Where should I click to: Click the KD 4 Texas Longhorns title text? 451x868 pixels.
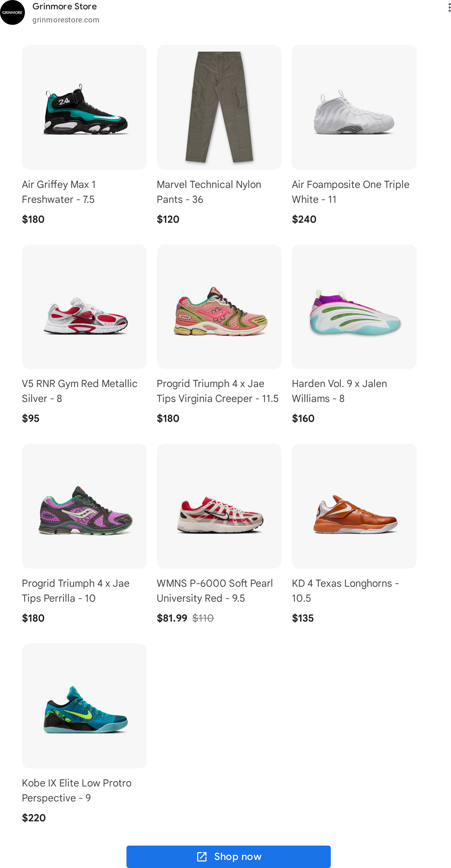[345, 591]
